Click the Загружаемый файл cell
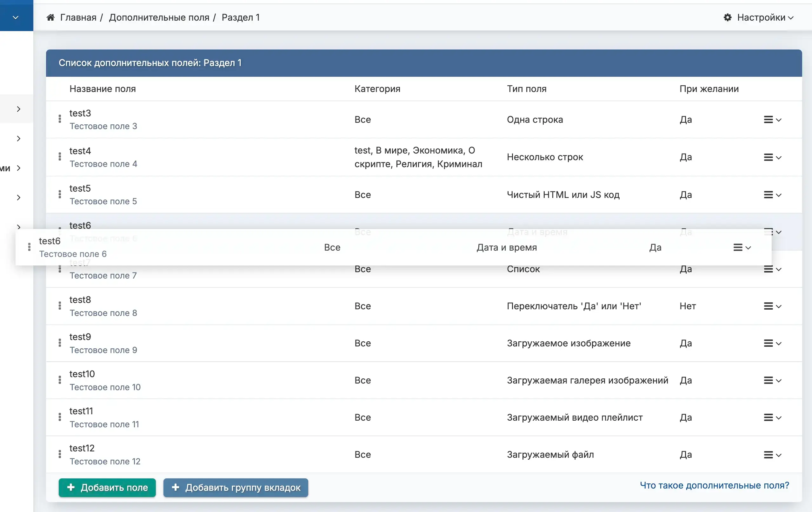This screenshot has height=512, width=812. [550, 454]
